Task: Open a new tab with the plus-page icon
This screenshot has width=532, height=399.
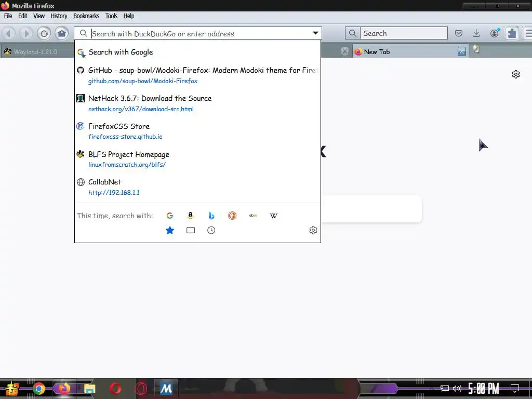Action: tap(477, 50)
